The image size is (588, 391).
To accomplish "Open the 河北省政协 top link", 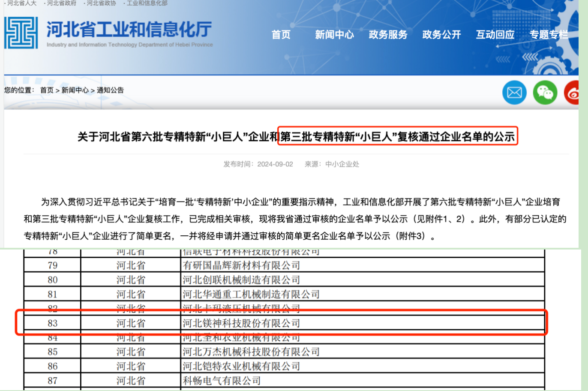I will tap(101, 3).
